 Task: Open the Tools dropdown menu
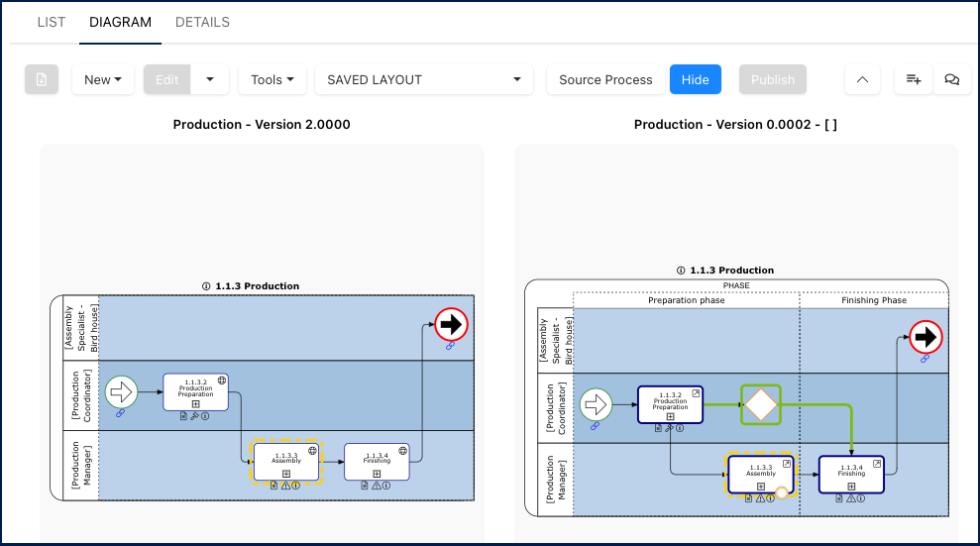coord(272,80)
